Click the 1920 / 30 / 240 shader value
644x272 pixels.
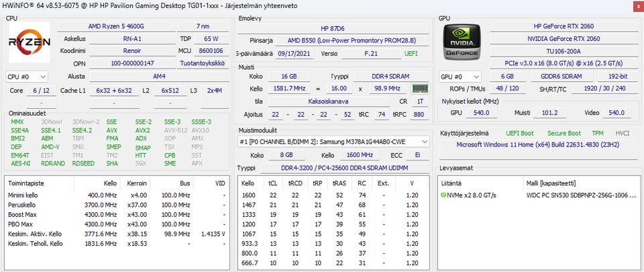(x=604, y=89)
